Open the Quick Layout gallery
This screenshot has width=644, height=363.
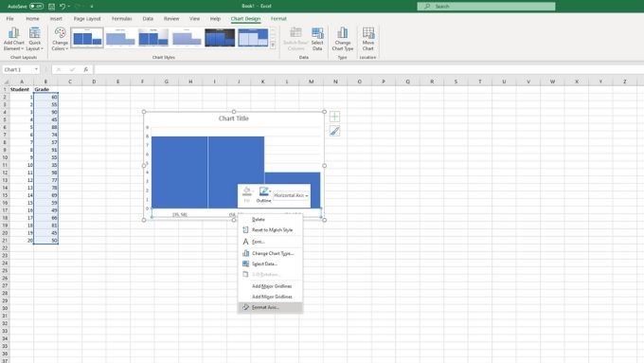(x=35, y=39)
